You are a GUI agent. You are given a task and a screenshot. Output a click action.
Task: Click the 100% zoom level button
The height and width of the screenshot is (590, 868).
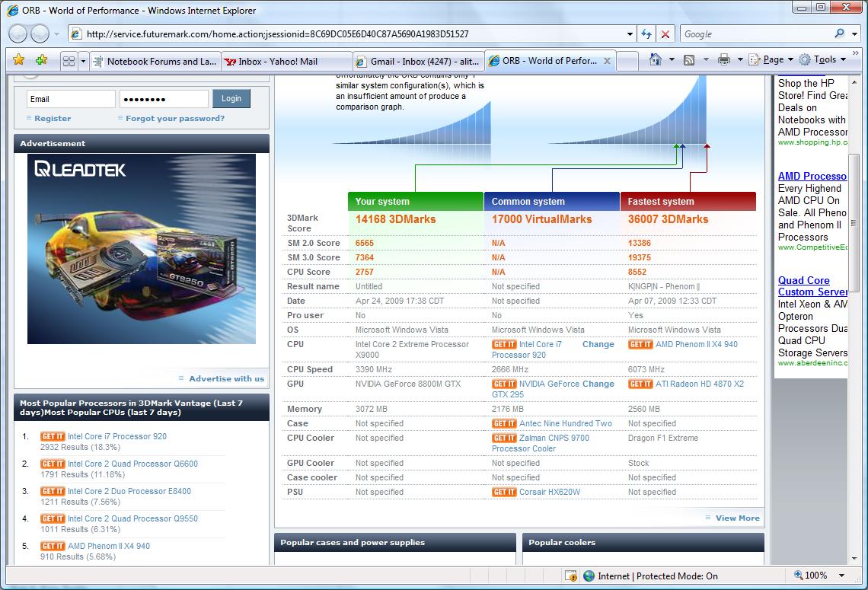click(811, 576)
